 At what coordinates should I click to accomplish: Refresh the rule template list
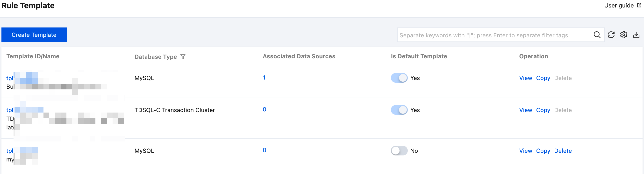pyautogui.click(x=611, y=35)
